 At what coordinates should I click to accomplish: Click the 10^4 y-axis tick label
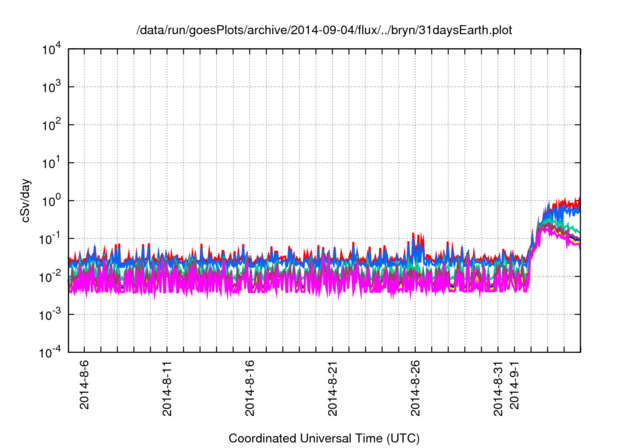point(50,50)
